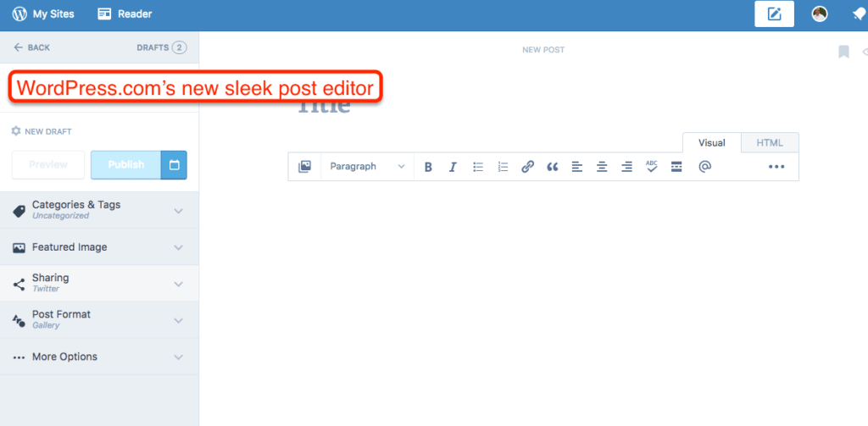Insert a link with chain icon
Screen dimensions: 868x426
[x=527, y=167]
